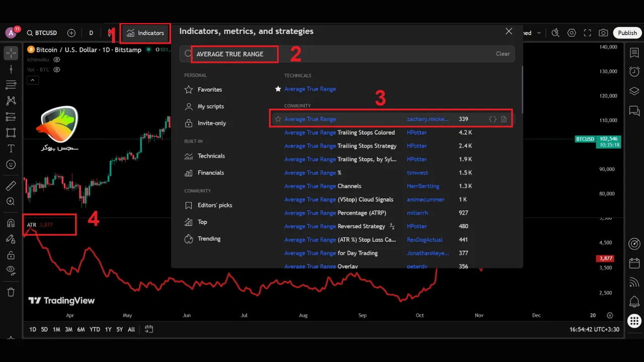Toggle Vol BTC indicator visibility eye
This screenshot has width=644, height=362.
pyautogui.click(x=57, y=70)
